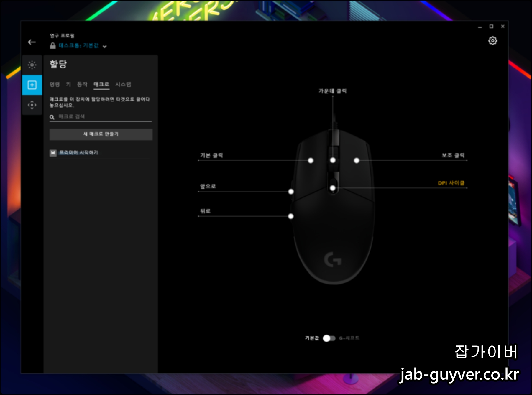Select the Assignments plus-box sidebar icon
This screenshot has width=532, height=395.
click(x=32, y=85)
